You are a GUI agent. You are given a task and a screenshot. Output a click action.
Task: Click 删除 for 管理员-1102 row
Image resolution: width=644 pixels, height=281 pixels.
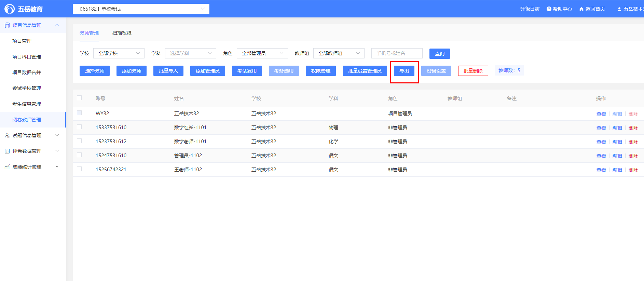pyautogui.click(x=633, y=156)
